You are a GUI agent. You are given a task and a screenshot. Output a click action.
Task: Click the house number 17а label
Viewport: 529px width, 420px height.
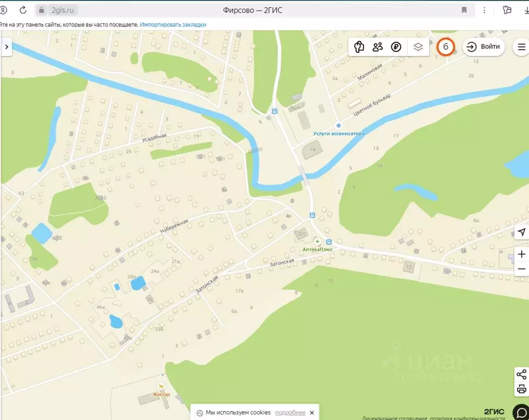[240, 291]
